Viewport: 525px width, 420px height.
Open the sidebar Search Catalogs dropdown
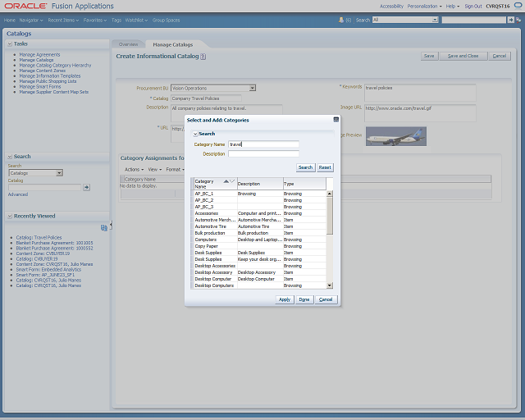[59, 173]
